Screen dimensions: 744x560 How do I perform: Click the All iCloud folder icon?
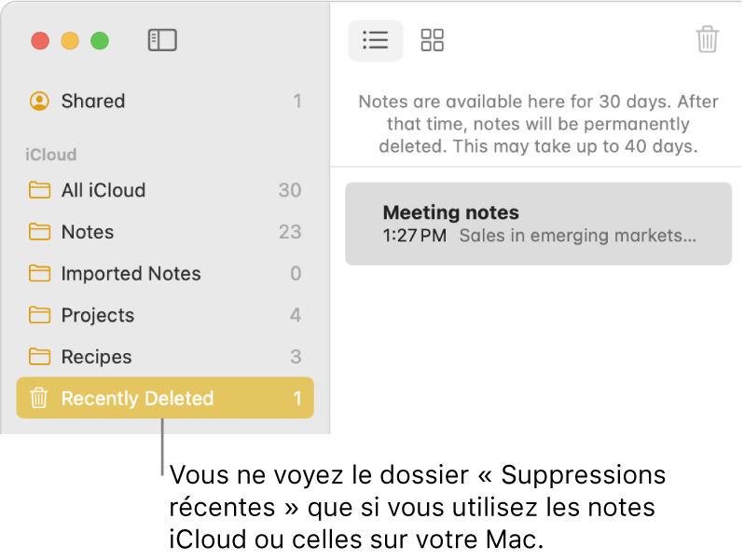(x=39, y=190)
